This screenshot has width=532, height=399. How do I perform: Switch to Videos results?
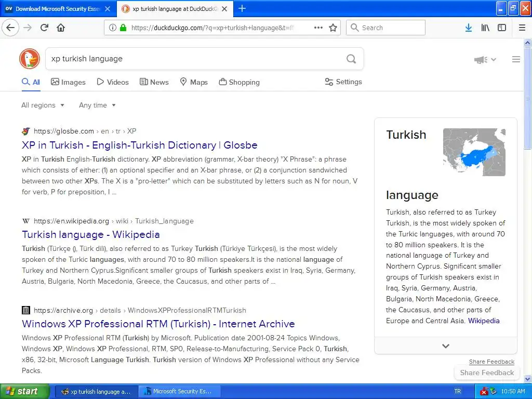[113, 82]
